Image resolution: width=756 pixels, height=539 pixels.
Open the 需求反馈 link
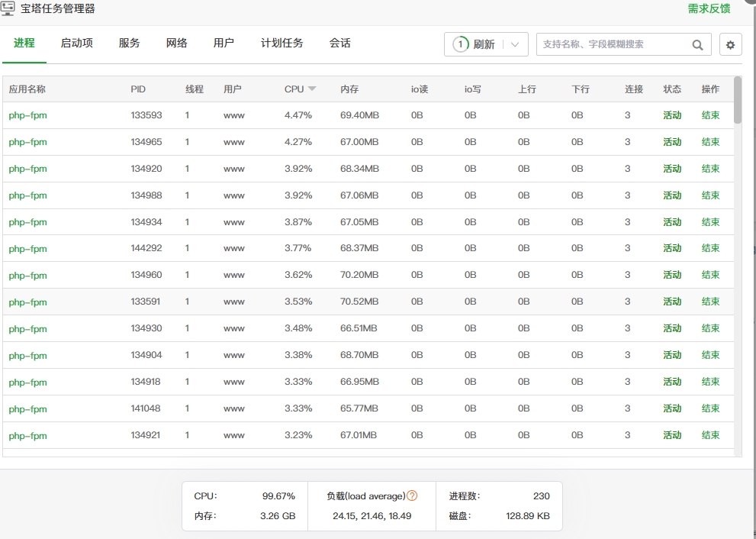coord(709,8)
